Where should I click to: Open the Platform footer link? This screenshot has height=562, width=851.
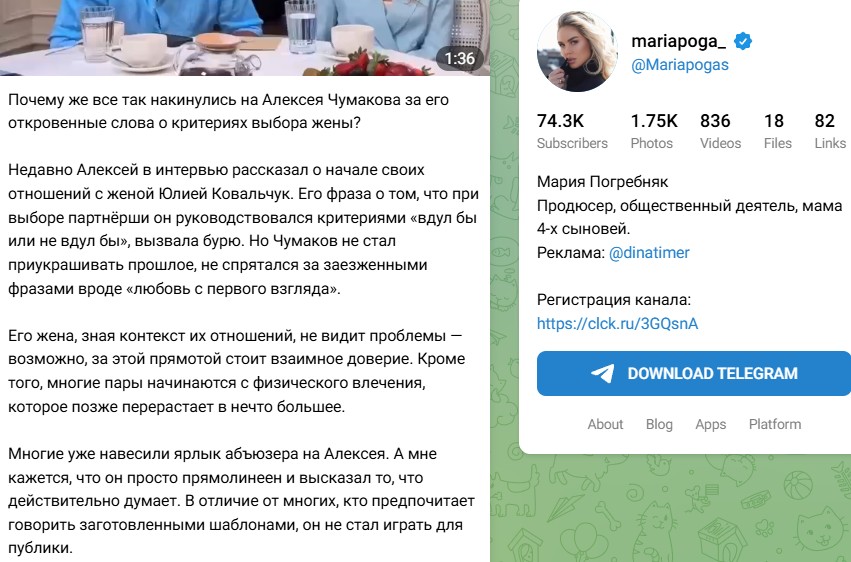tap(774, 424)
